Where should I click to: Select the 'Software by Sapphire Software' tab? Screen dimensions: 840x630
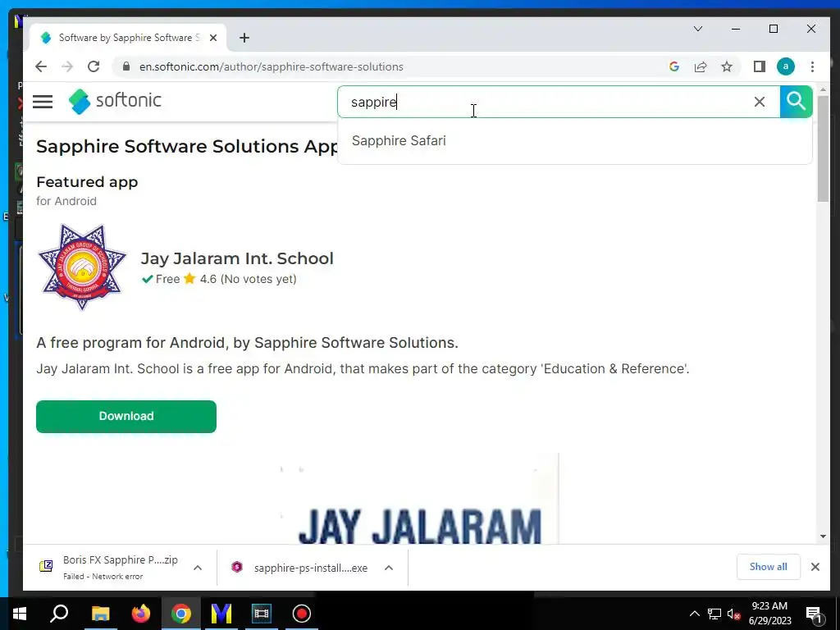[x=127, y=38]
